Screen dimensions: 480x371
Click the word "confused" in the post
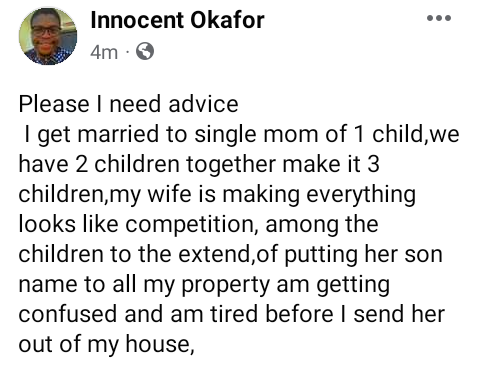pos(68,314)
